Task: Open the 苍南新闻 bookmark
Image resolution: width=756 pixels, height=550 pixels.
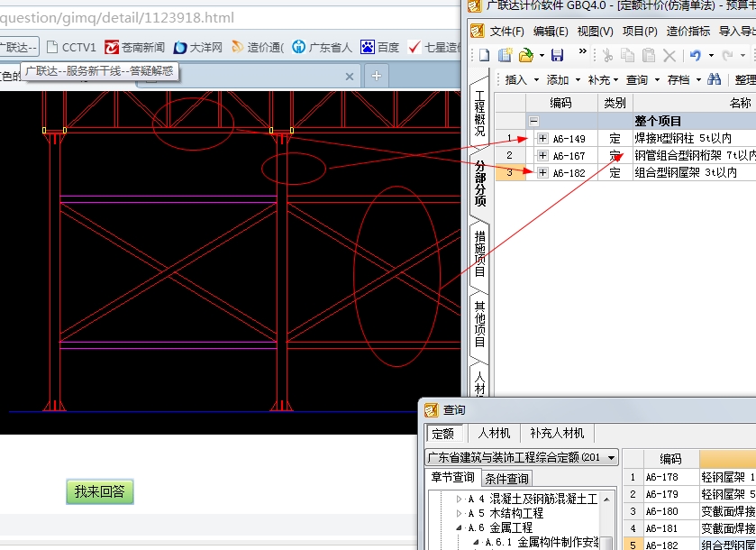Action: (x=134, y=47)
